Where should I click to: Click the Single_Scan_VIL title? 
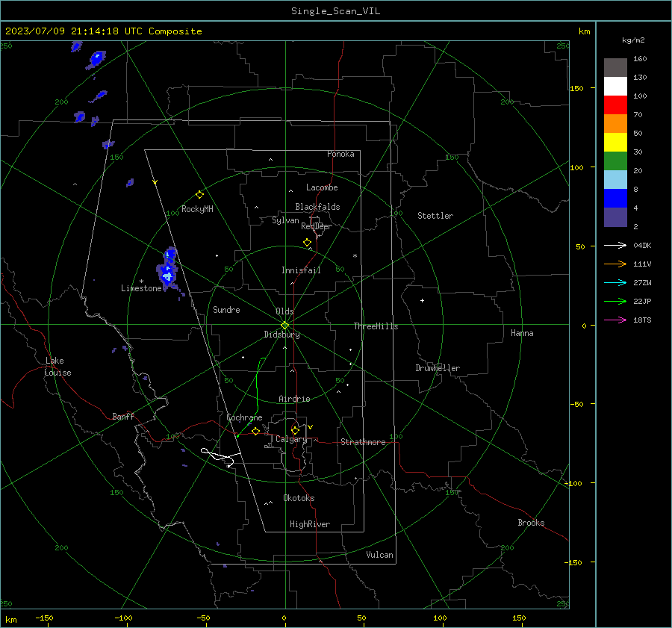pos(335,10)
